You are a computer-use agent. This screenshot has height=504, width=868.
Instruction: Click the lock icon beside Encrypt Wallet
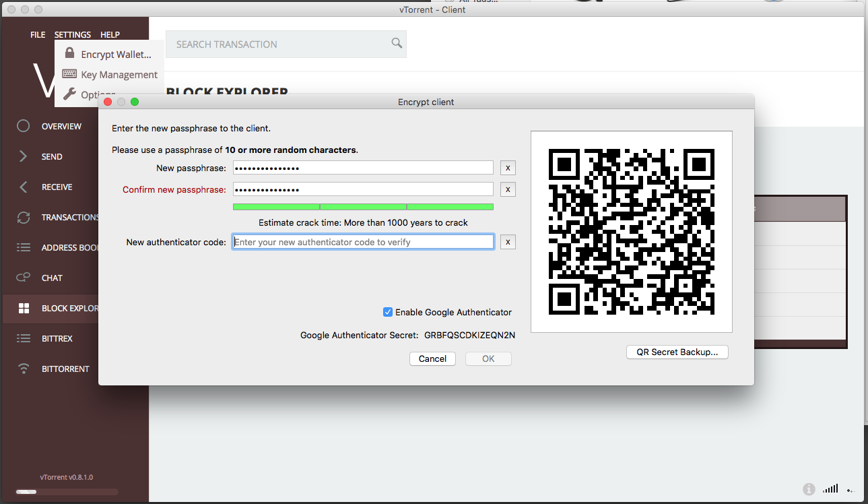pos(69,53)
